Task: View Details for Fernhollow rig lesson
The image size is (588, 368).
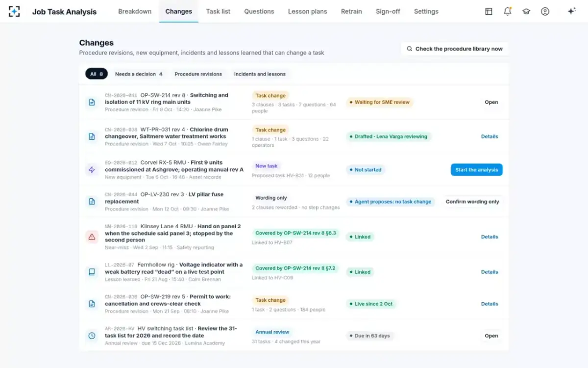Action: 490,272
